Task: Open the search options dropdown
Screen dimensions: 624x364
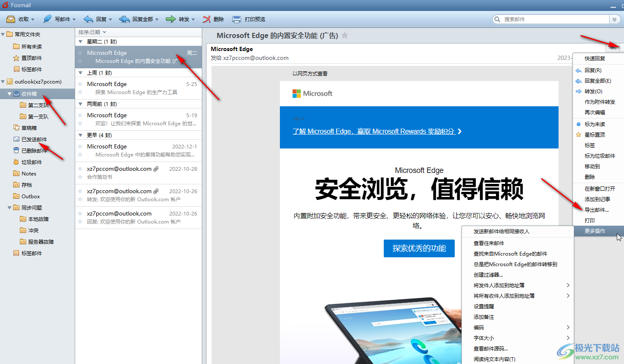Action: click(x=615, y=19)
